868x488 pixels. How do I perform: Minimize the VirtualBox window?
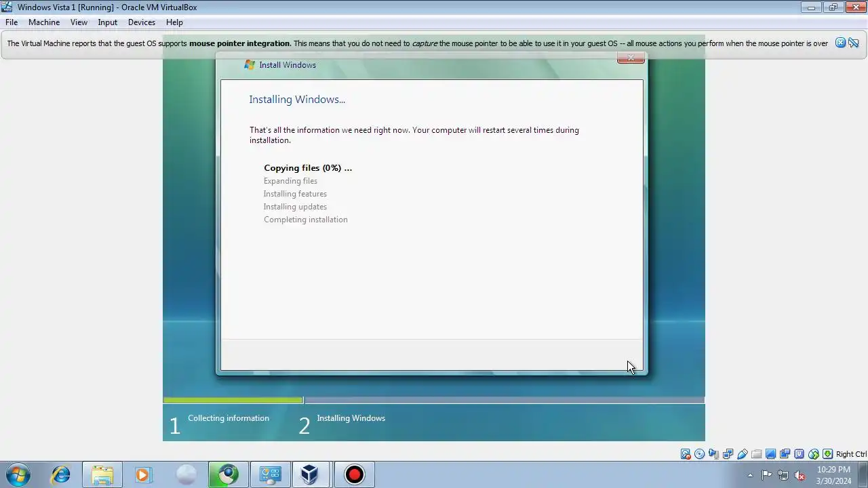[810, 7]
